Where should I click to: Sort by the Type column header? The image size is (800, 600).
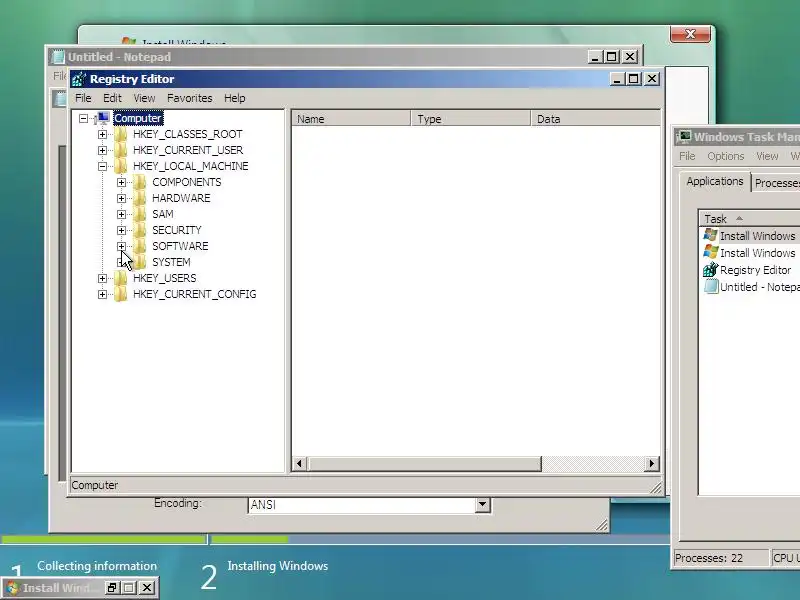[470, 119]
